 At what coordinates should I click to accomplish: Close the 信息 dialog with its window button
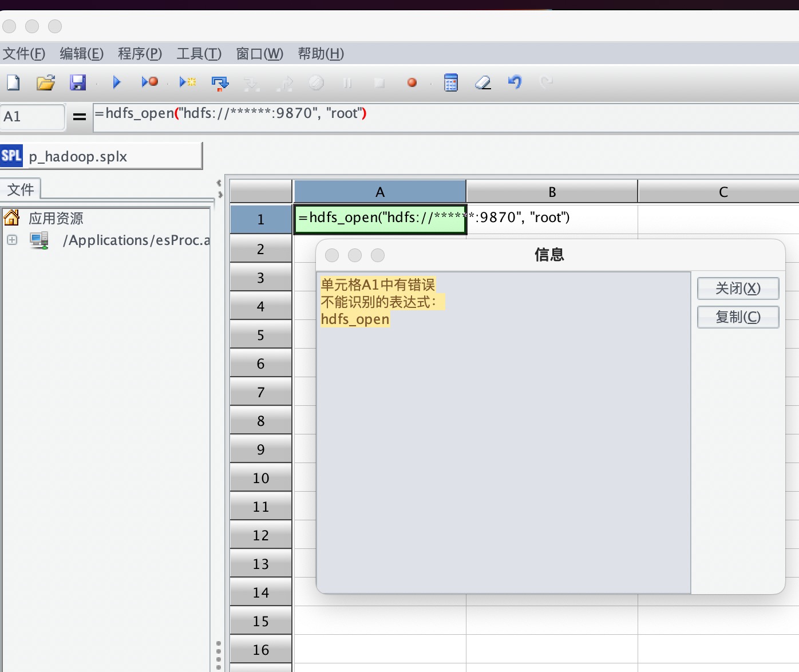pos(332,255)
